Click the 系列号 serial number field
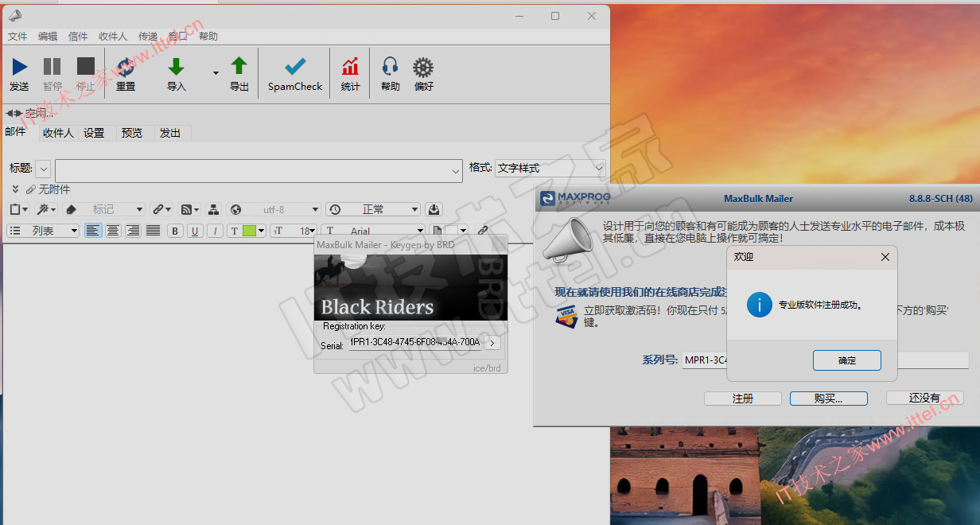The width and height of the screenshot is (980, 525). [825, 360]
